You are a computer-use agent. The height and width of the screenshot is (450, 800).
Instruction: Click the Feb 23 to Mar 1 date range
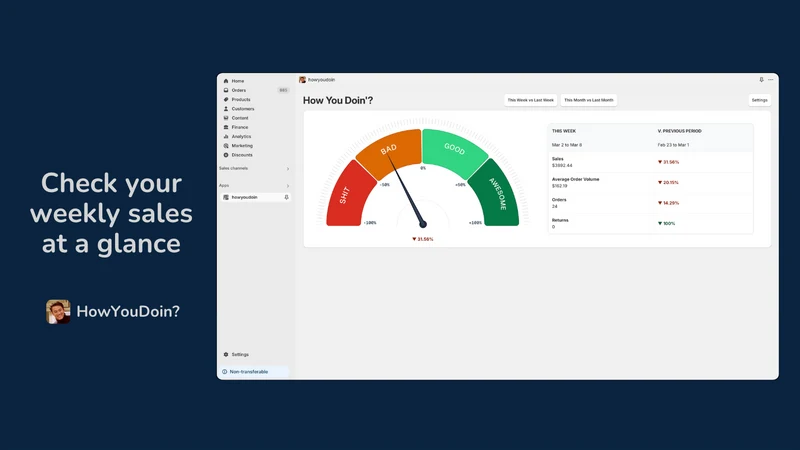pos(673,145)
